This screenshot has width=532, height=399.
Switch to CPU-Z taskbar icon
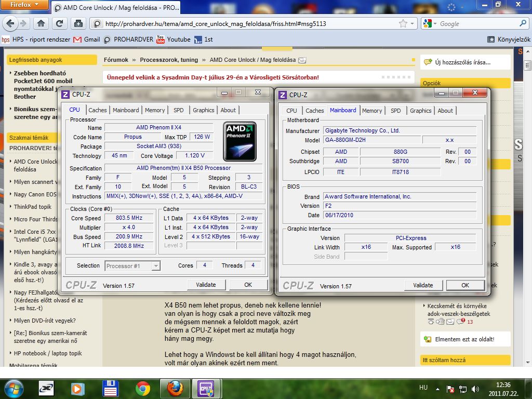[206, 389]
